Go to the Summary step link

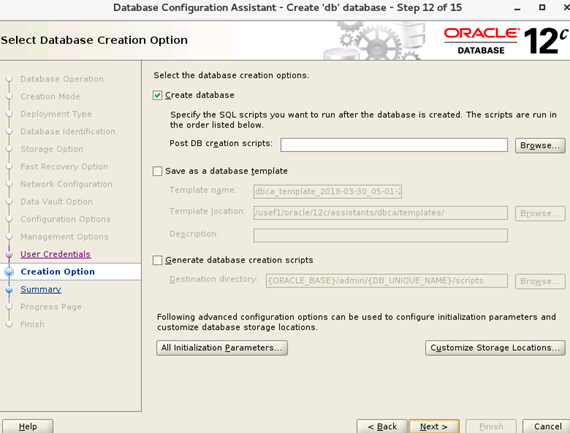tap(41, 289)
